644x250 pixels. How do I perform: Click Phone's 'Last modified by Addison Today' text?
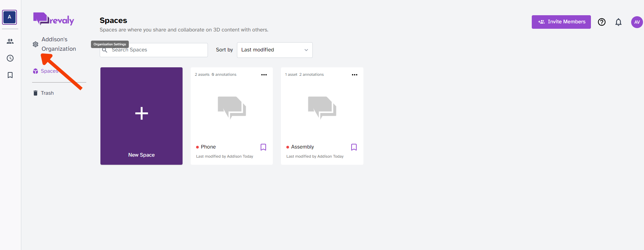click(x=224, y=156)
